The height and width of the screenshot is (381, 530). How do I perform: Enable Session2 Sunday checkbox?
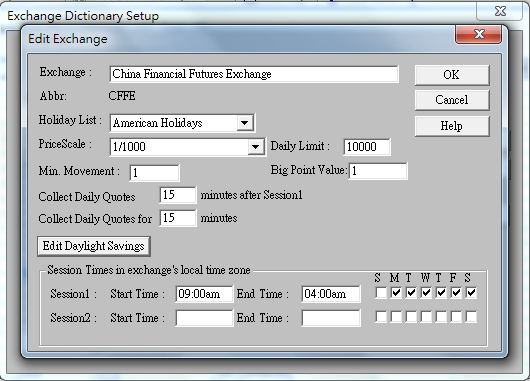pyautogui.click(x=381, y=317)
